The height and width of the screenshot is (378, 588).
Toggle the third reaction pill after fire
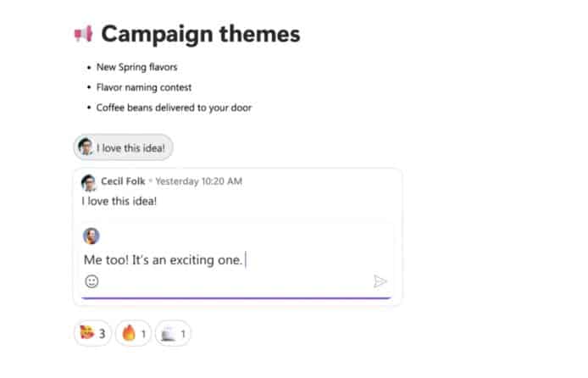[172, 334]
